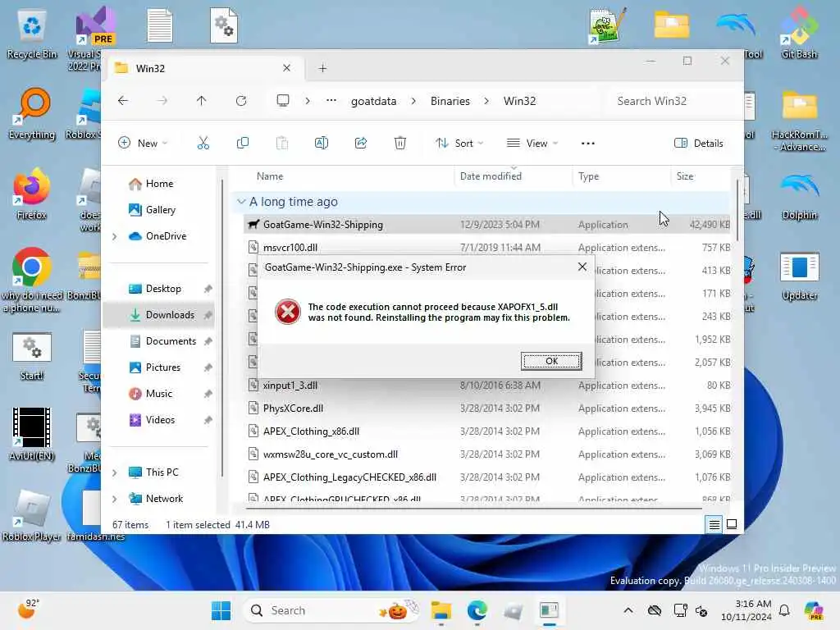Sort files by Size column header
Image resolution: width=840 pixels, height=630 pixels.
coord(700,176)
